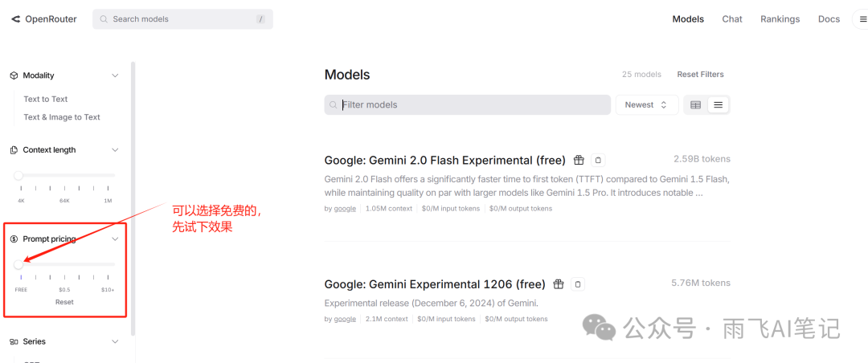This screenshot has width=868, height=363.
Task: Copy model ID icon next to Gemini Experimental 1206
Action: [578, 284]
